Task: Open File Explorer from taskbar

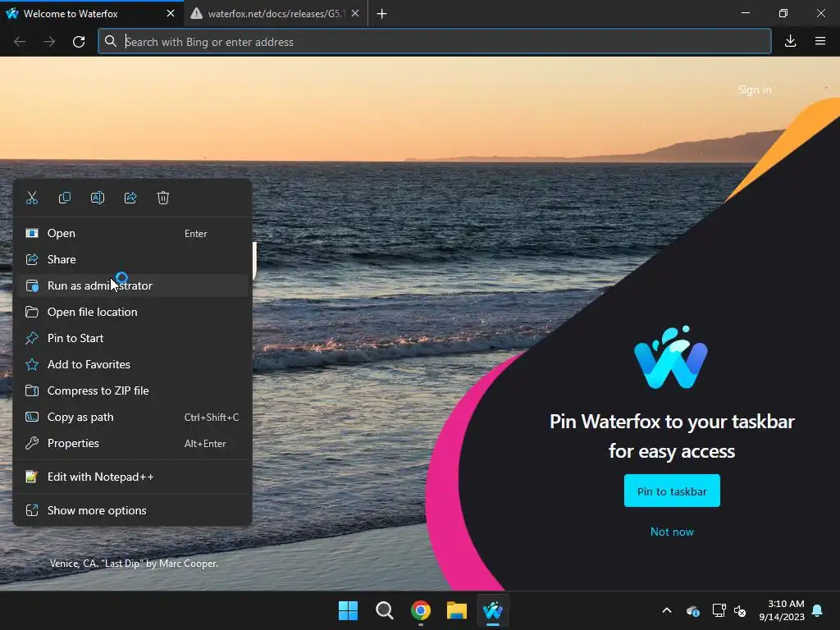Action: coord(457,610)
